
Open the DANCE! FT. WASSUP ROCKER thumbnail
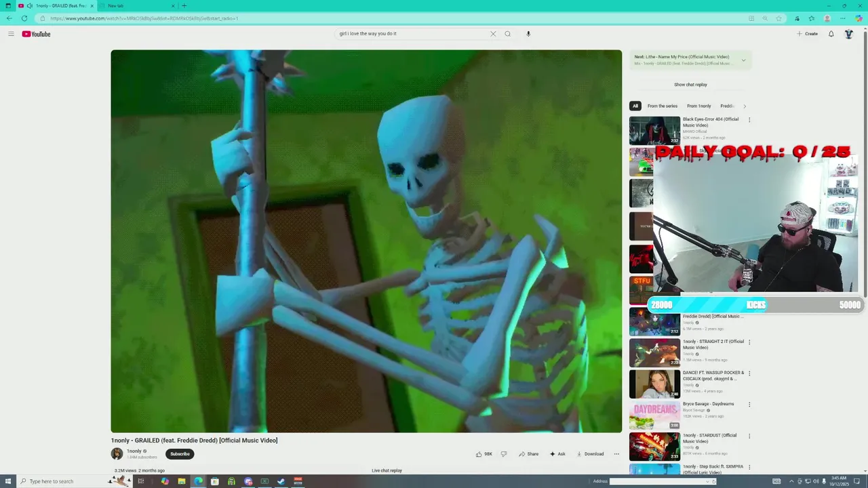654,384
